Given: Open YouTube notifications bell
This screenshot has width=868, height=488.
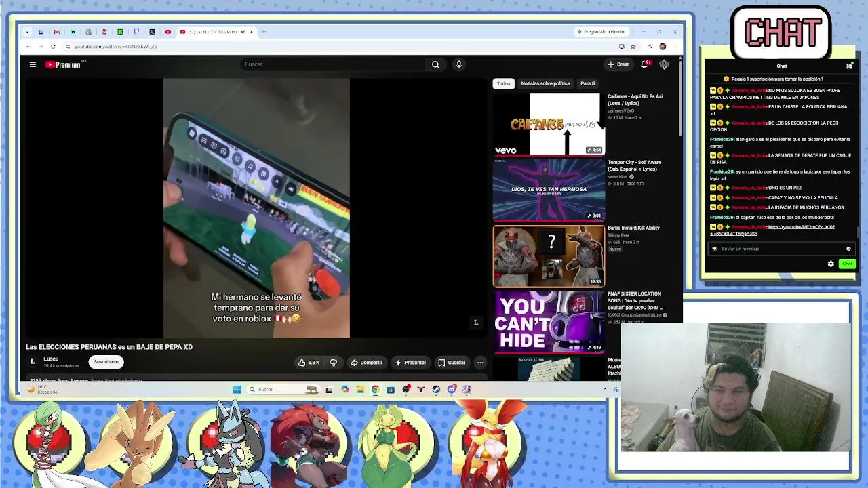Looking at the screenshot, I should pyautogui.click(x=645, y=64).
